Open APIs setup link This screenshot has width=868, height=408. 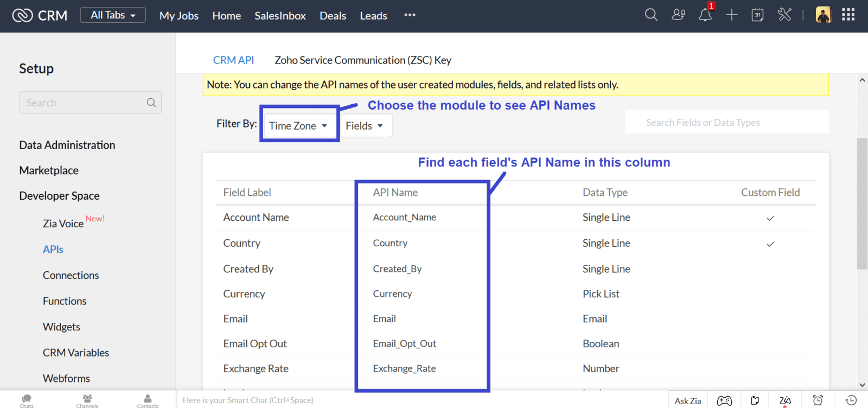pyautogui.click(x=53, y=250)
